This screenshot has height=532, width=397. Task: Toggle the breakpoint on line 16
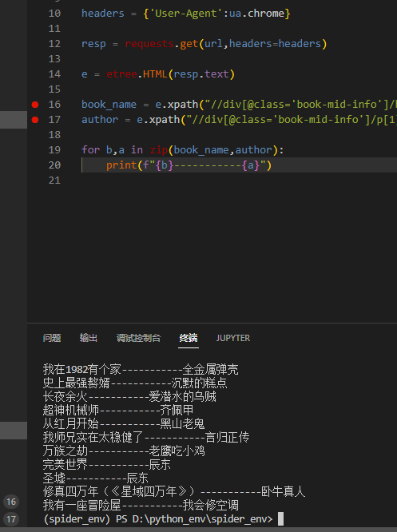[x=35, y=105]
